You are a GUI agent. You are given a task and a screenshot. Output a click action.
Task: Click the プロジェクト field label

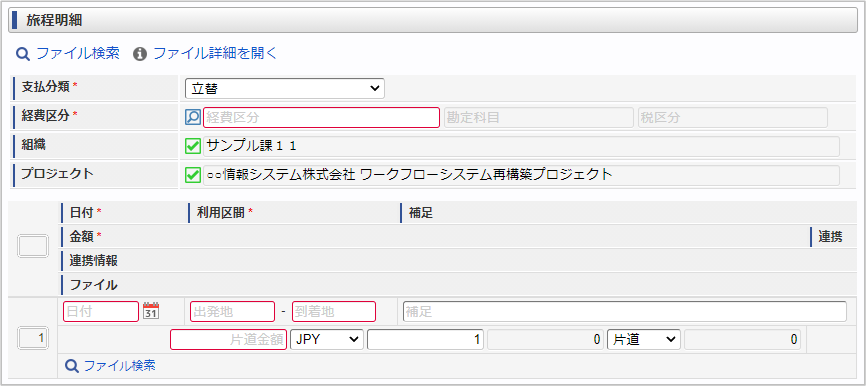pyautogui.click(x=57, y=173)
